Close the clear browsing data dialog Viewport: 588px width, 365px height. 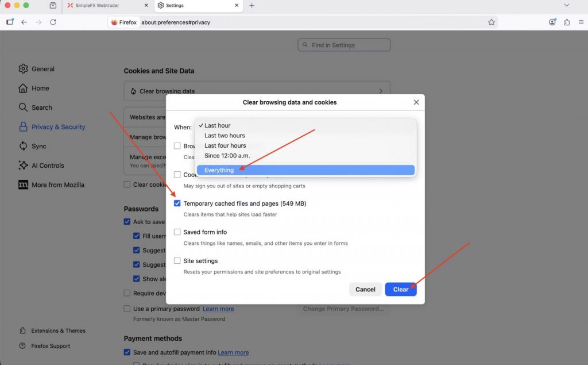[x=416, y=102]
